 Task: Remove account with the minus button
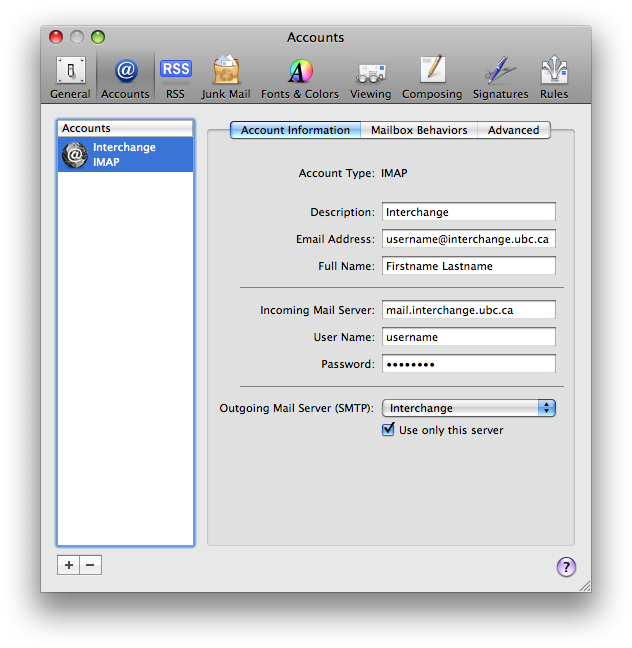[90, 565]
